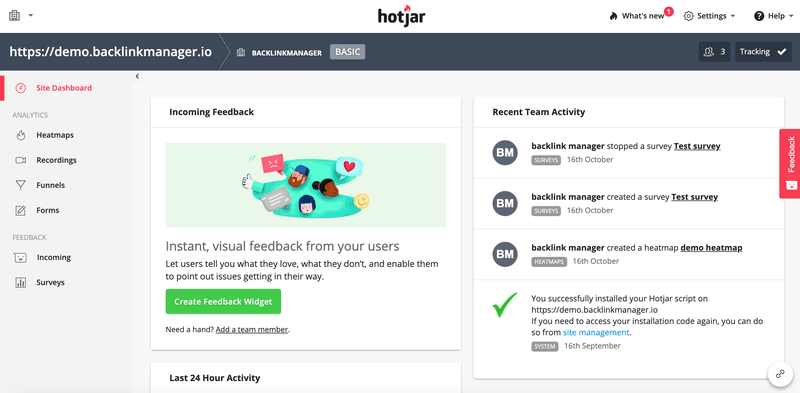The height and width of the screenshot is (393, 800).
Task: Click the green installation success checkmark
Action: point(505,305)
